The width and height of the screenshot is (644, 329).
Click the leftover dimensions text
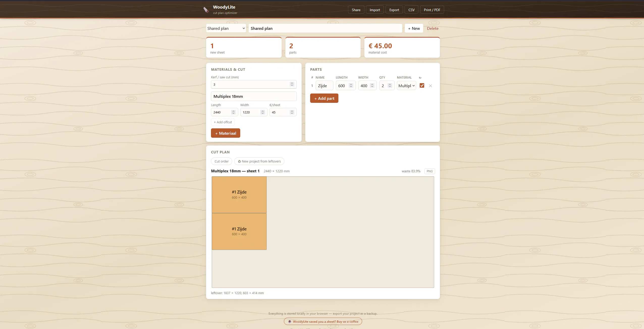(x=237, y=293)
